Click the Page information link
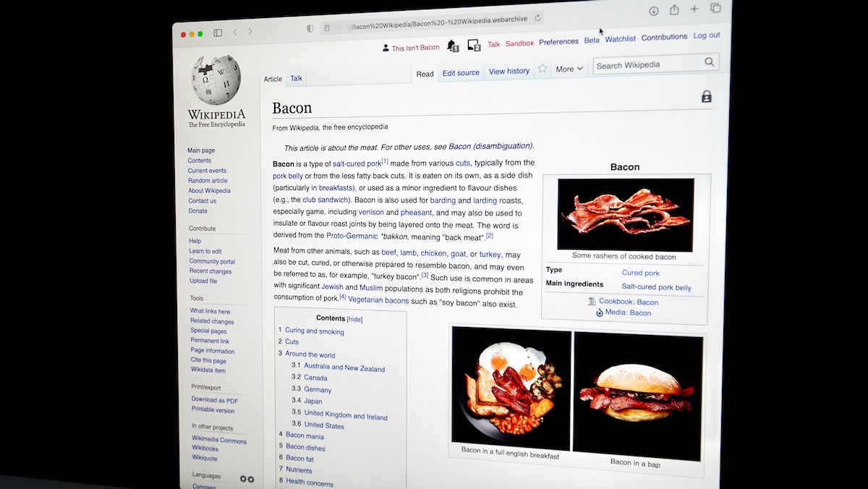868x489 pixels. (213, 351)
